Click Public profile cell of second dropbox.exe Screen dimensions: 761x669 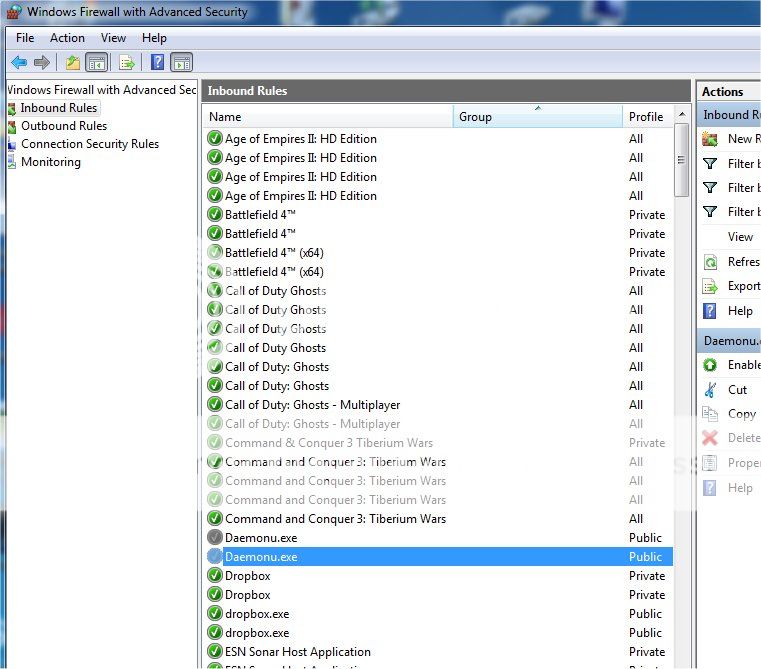point(645,633)
